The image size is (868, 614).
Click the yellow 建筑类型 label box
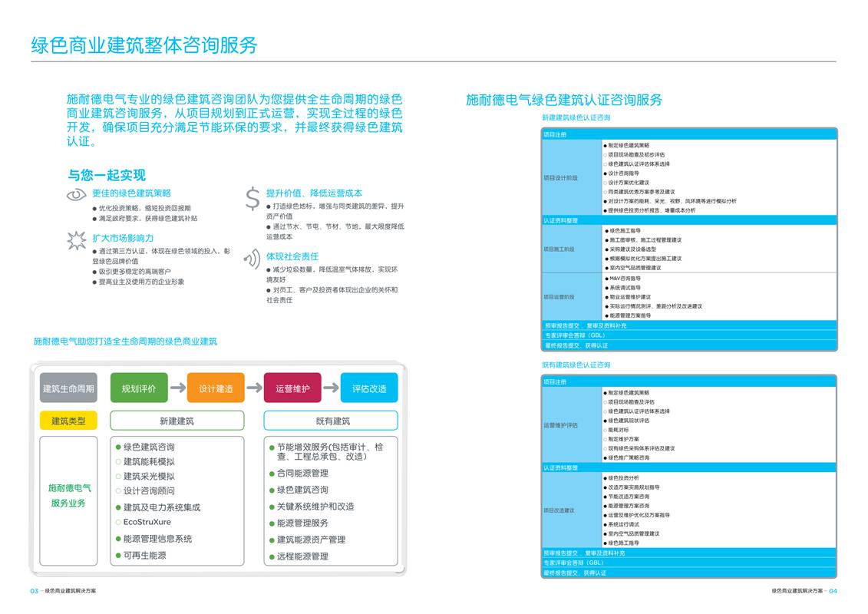68,421
